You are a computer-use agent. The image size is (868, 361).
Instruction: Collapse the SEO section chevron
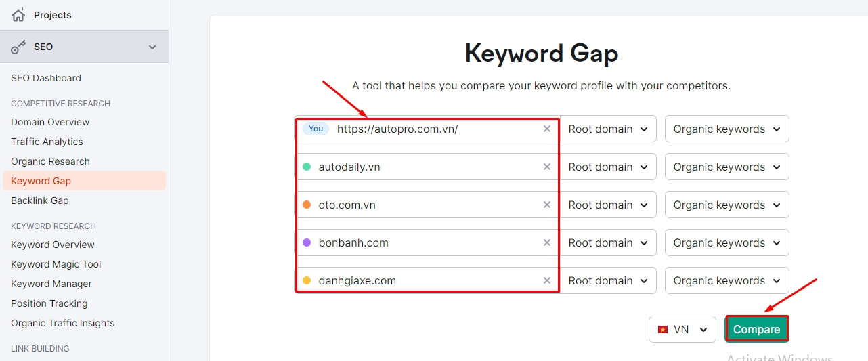tap(152, 47)
